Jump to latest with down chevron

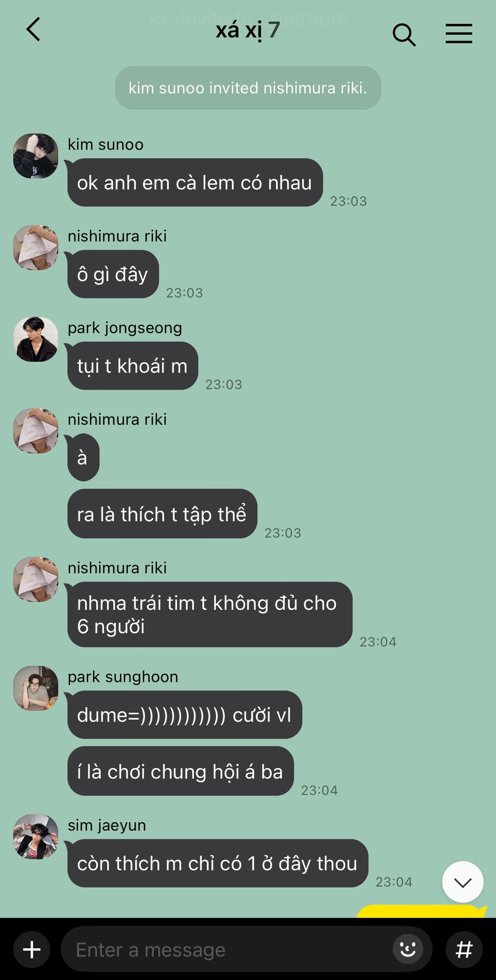[463, 882]
